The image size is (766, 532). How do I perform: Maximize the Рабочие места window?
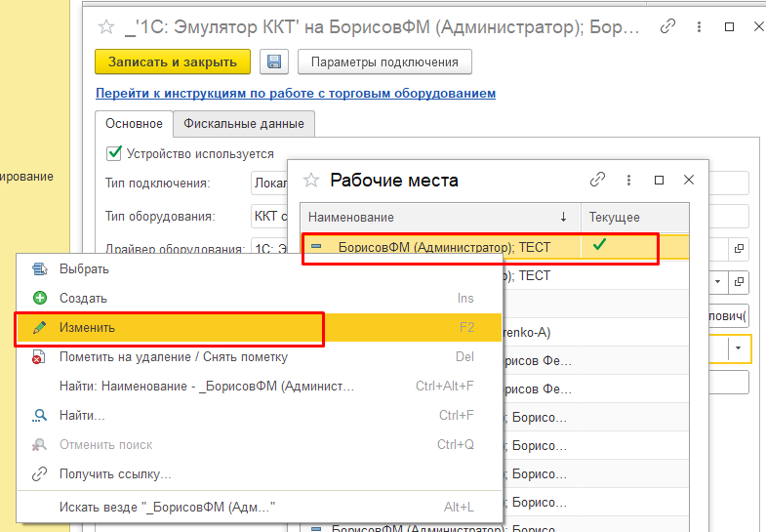click(x=659, y=181)
